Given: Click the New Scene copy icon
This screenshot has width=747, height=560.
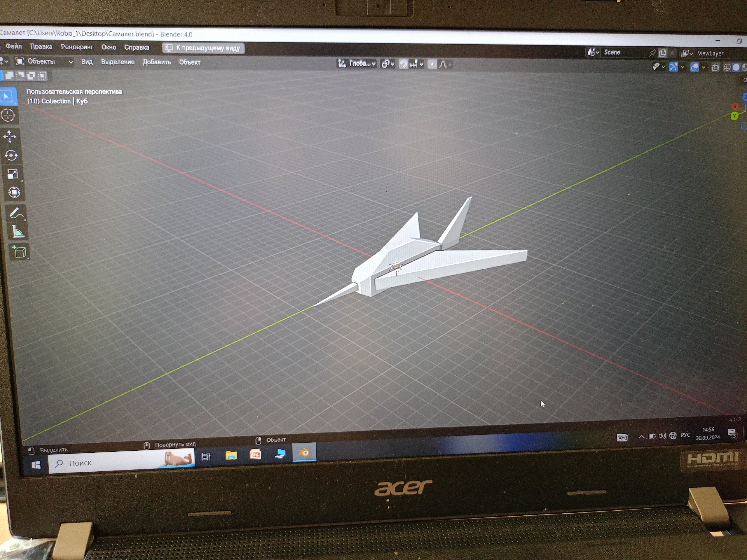Looking at the screenshot, I should 663,53.
